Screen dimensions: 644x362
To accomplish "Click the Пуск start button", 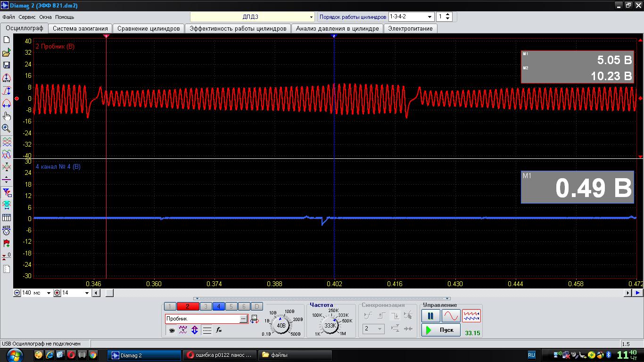I will click(441, 330).
